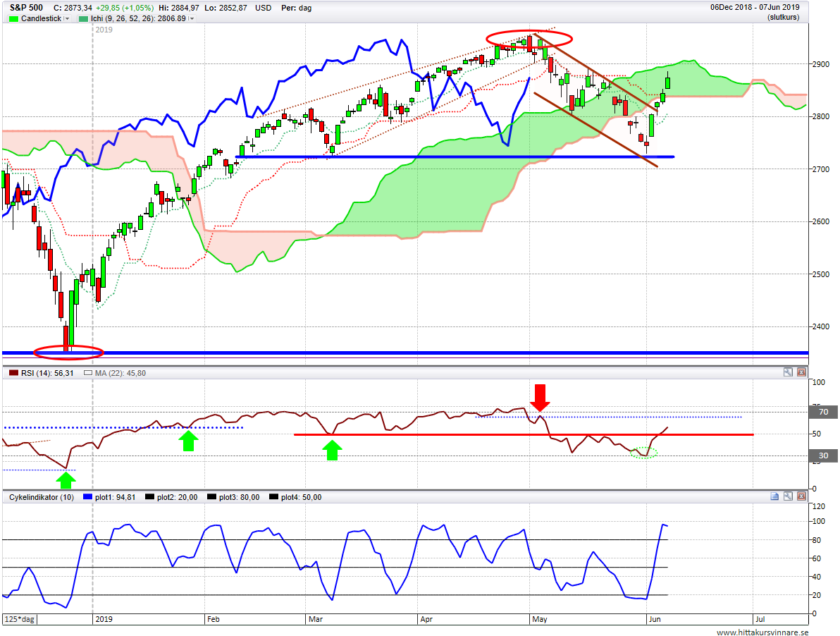The image size is (840, 636).
Task: Open the Ichi indicator dropdown arrow
Action: pyautogui.click(x=191, y=19)
